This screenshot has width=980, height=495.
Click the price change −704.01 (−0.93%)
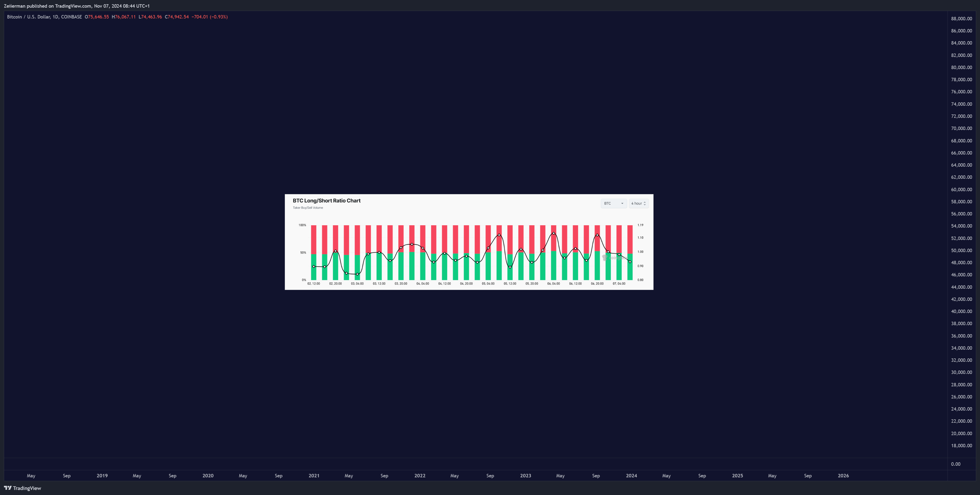(x=210, y=17)
